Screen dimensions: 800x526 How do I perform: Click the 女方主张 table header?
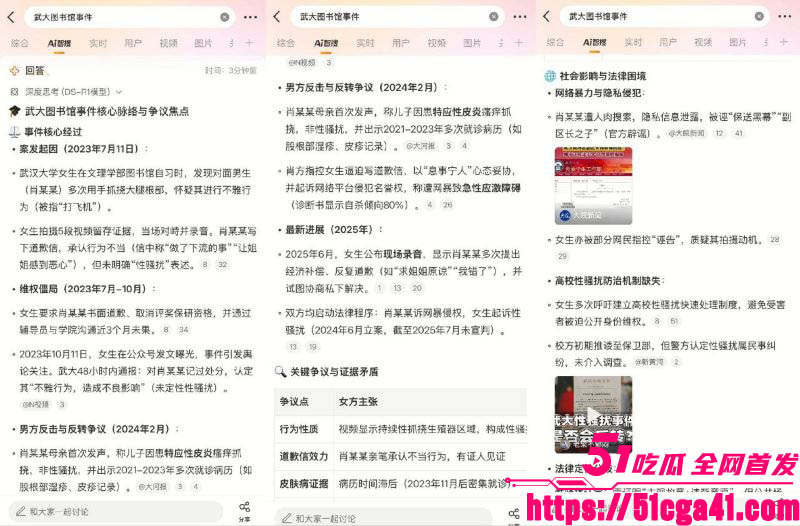click(x=358, y=402)
